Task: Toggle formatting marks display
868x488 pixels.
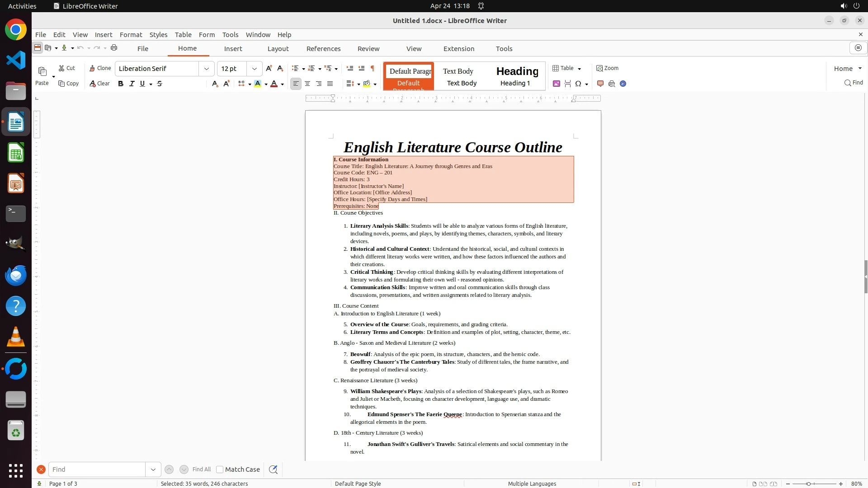Action: (373, 68)
